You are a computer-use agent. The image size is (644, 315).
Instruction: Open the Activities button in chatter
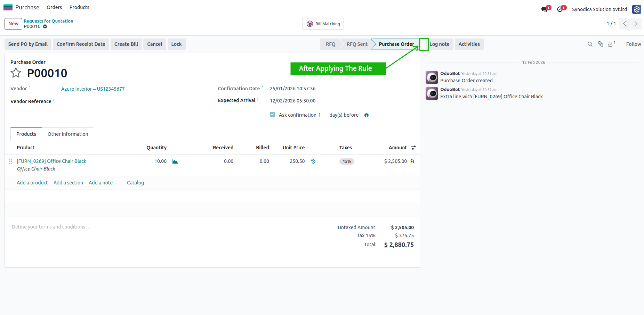(x=469, y=44)
